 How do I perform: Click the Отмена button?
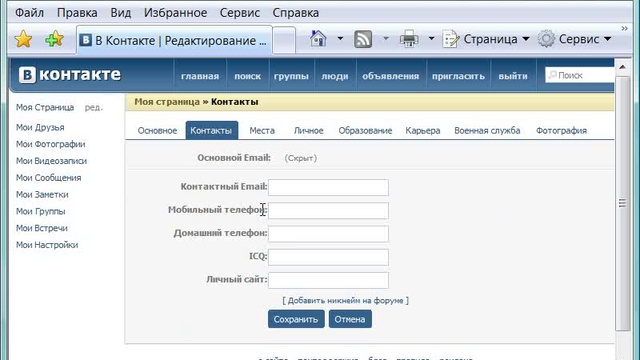pyautogui.click(x=350, y=319)
